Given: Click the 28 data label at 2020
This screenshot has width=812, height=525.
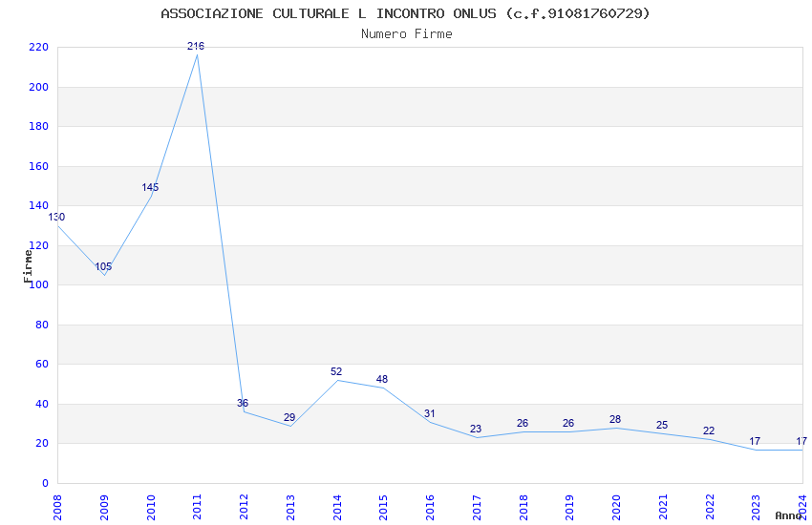Looking at the screenshot, I should click(x=615, y=419).
